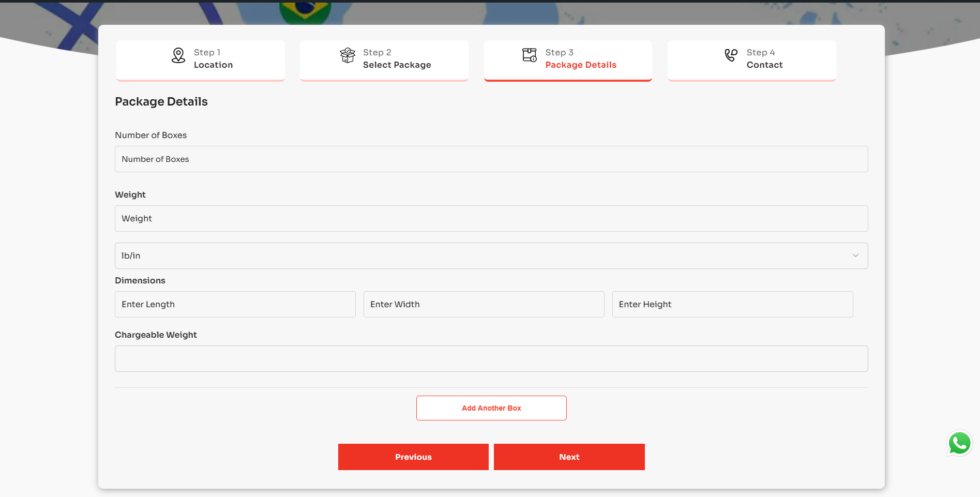980x497 pixels.
Task: Click the Chargeable Weight field
Action: (x=491, y=358)
